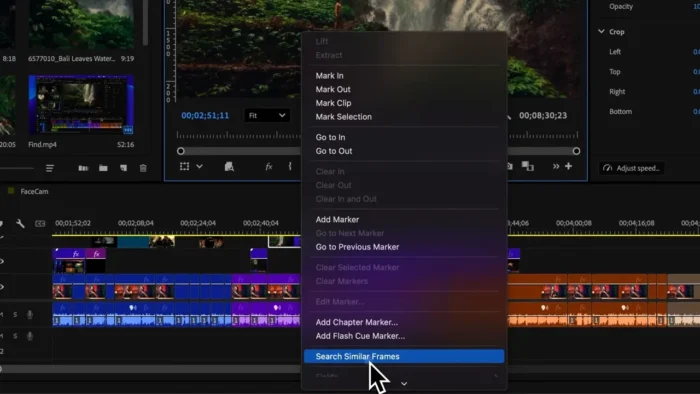Grab right handle of monitor zoom bar
The height and width of the screenshot is (394, 700).
click(576, 151)
